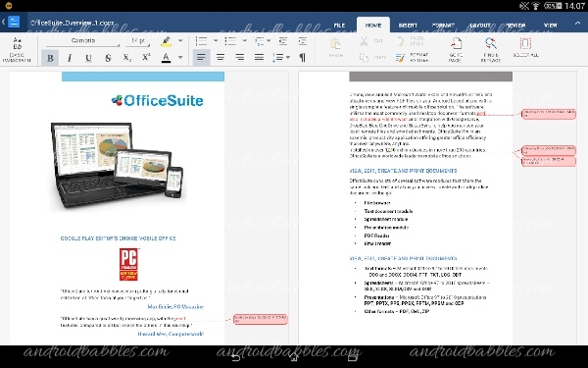588x368 pixels.
Task: Click the font color A swatch
Action: (x=167, y=58)
